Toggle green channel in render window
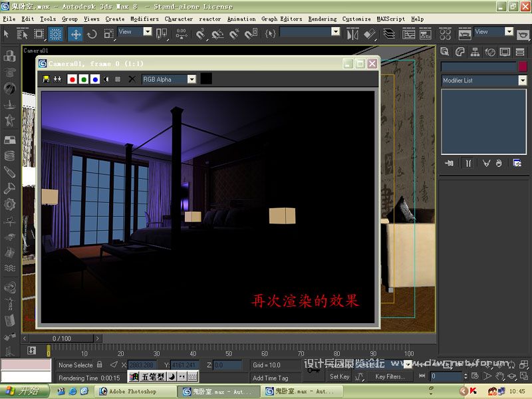Image resolution: width=532 pixels, height=399 pixels. (84, 79)
